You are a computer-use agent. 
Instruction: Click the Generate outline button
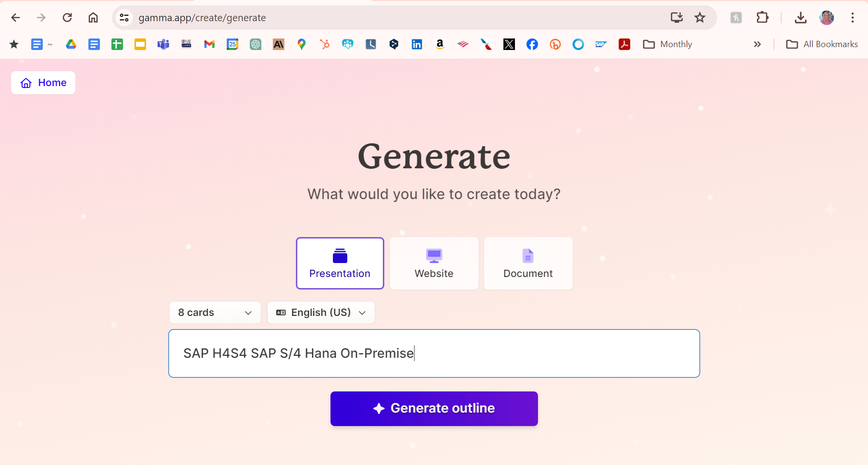pos(434,408)
